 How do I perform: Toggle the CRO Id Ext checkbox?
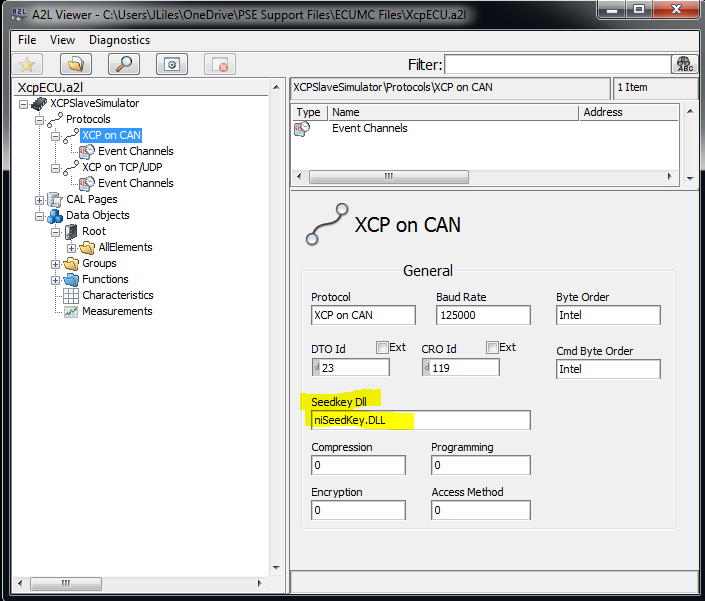pyautogui.click(x=492, y=347)
